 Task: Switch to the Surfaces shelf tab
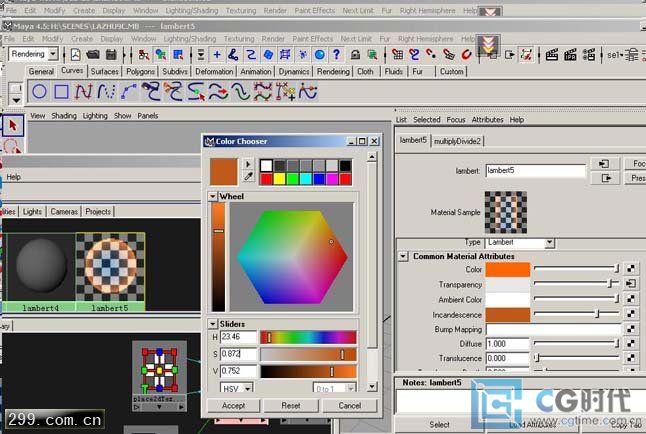104,71
